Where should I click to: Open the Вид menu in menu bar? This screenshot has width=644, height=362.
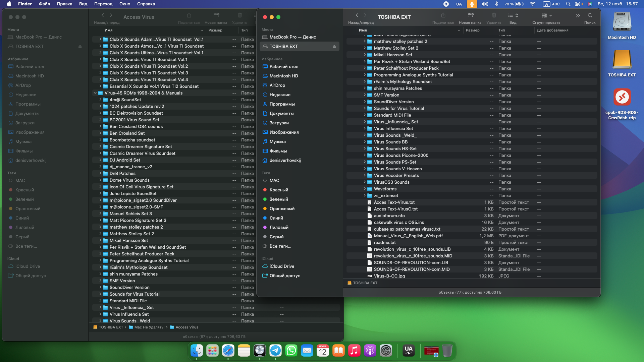tap(83, 4)
